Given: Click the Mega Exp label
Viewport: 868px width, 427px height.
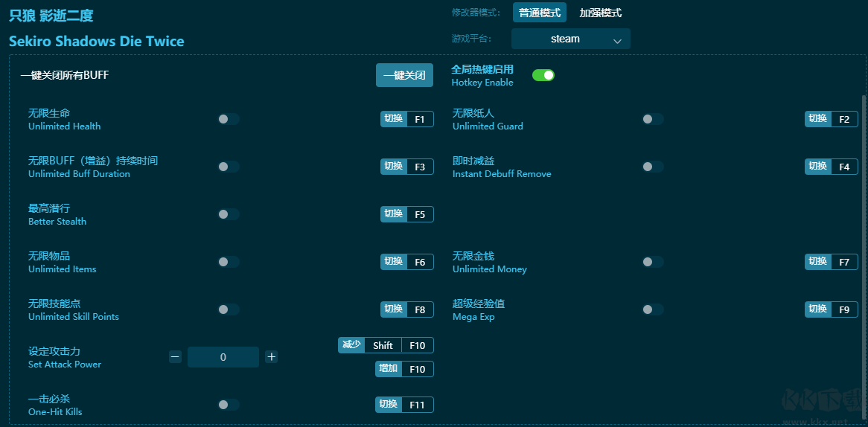Looking at the screenshot, I should tap(473, 317).
